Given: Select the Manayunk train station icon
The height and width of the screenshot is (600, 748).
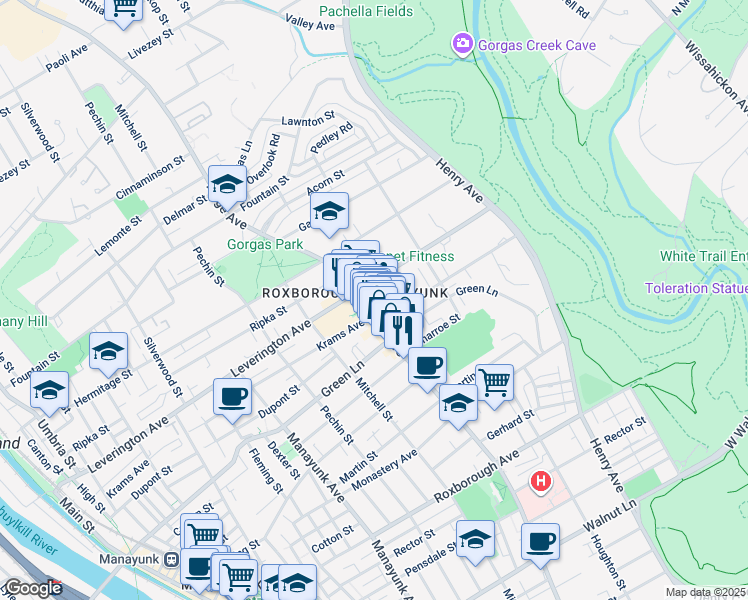Looking at the screenshot, I should pos(171,559).
